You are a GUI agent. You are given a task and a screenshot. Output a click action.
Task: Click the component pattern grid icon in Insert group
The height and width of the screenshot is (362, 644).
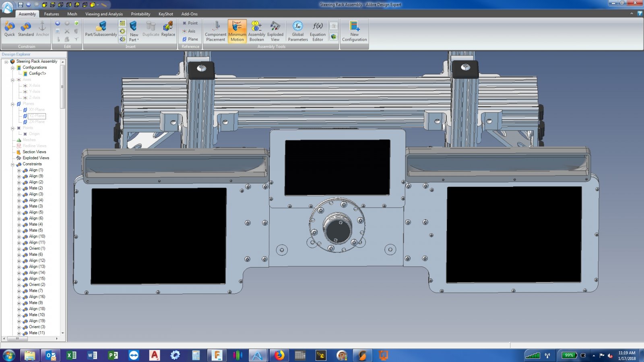tap(122, 23)
